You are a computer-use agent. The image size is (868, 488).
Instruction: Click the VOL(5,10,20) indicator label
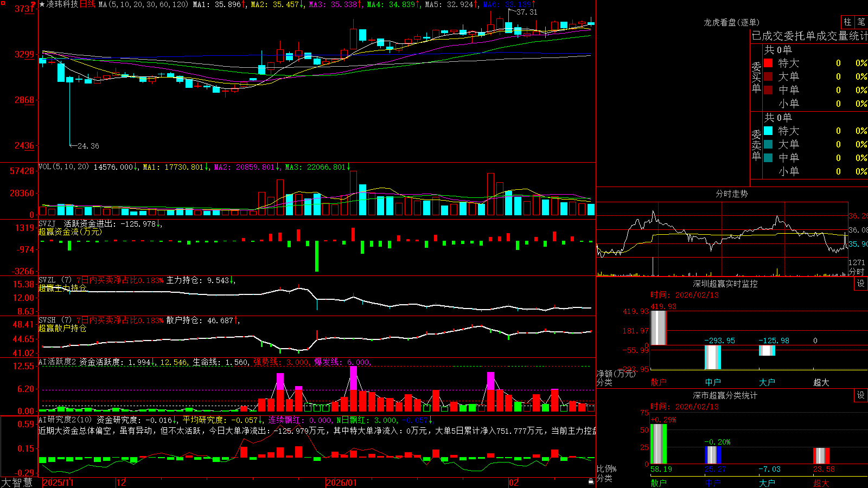63,167
